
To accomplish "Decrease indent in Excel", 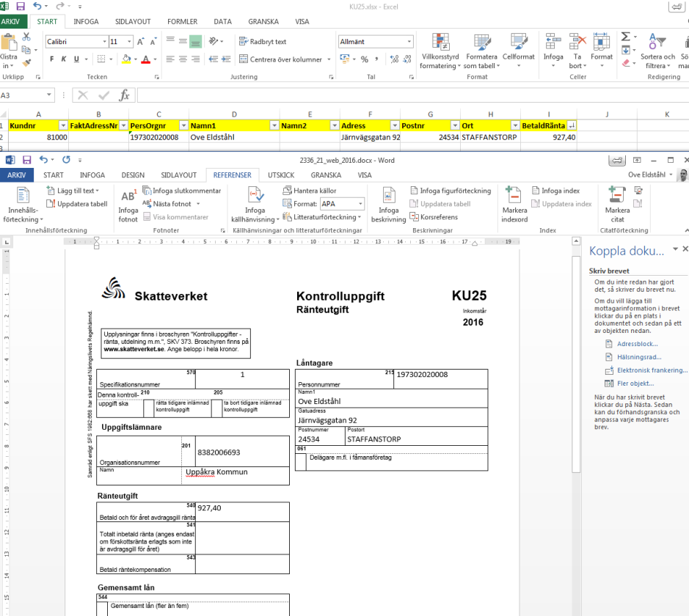I will (x=214, y=59).
